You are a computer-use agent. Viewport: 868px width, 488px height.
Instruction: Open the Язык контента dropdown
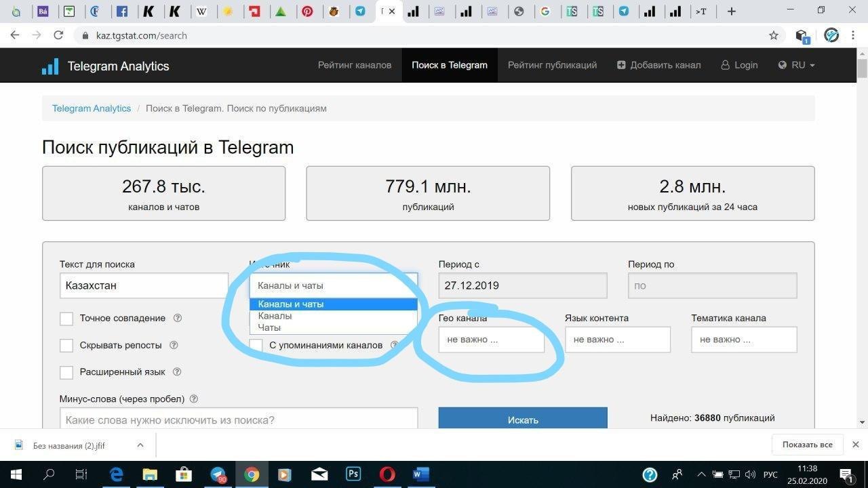pyautogui.click(x=617, y=340)
